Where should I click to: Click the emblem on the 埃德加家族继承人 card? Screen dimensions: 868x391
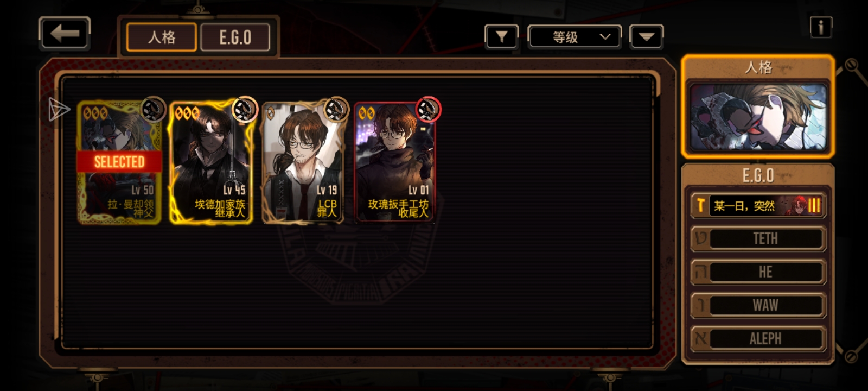(244, 110)
